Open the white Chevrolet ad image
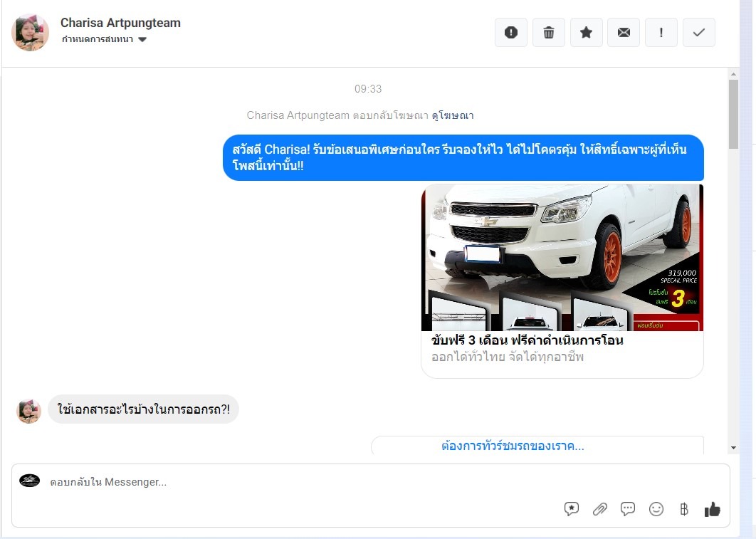 click(x=562, y=258)
